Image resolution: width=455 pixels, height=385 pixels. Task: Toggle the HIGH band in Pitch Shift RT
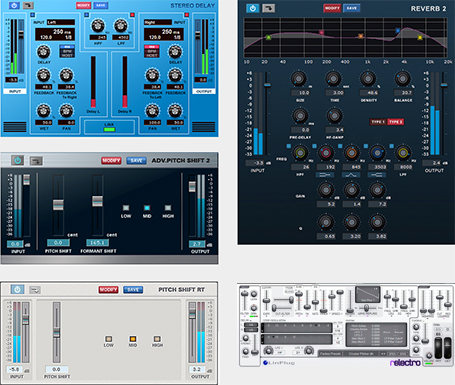[157, 339]
